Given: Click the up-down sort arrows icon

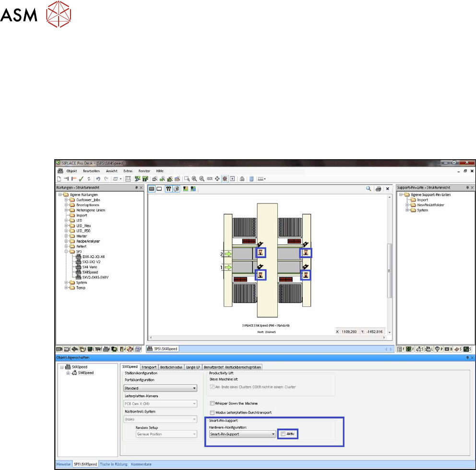Looking at the screenshot, I should [x=89, y=179].
